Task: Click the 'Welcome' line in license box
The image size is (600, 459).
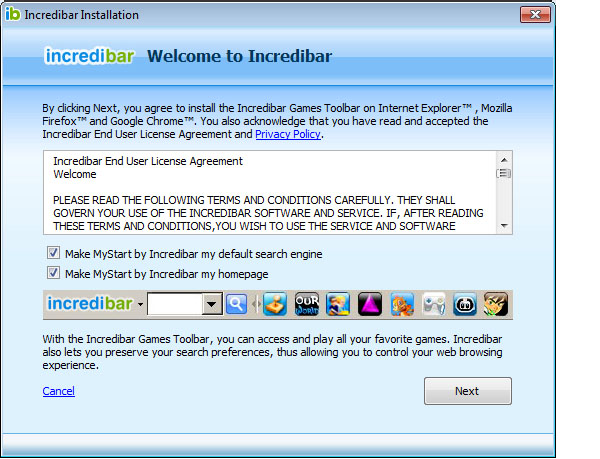Action: pos(75,174)
